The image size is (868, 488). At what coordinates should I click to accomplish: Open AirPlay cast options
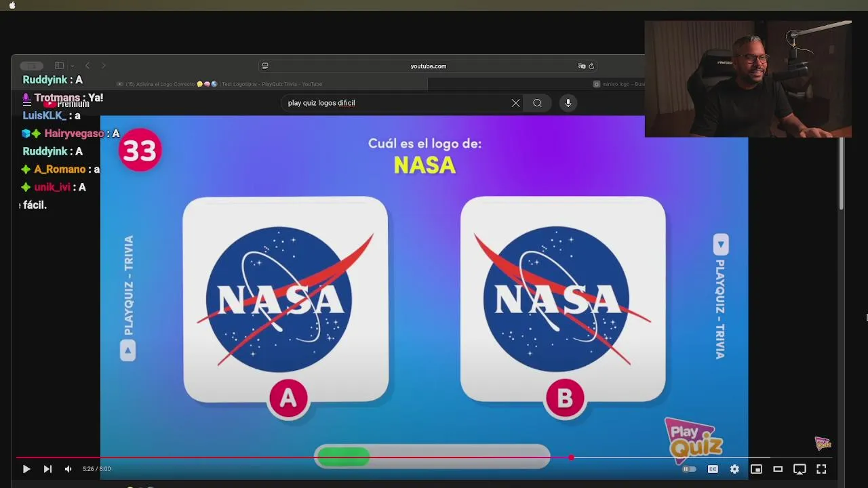tap(800, 469)
